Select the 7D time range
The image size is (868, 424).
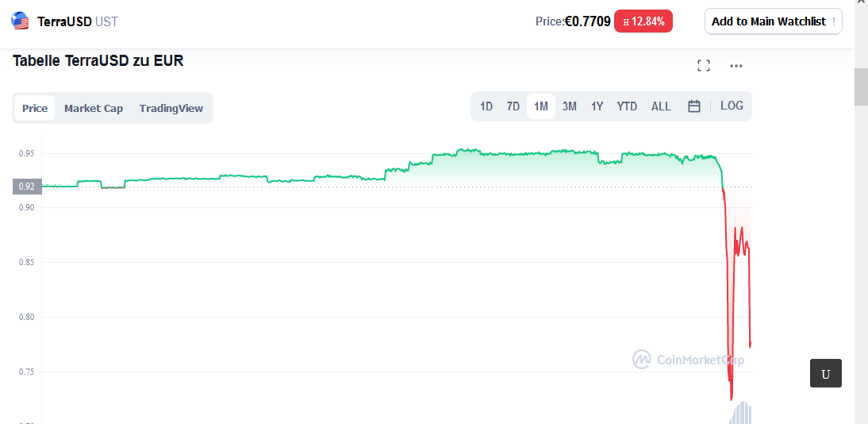(x=513, y=106)
